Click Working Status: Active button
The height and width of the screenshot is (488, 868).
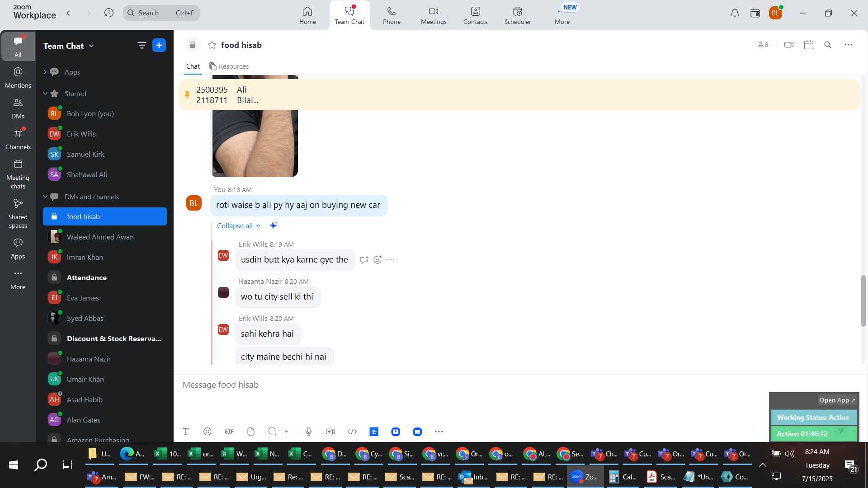point(813,417)
